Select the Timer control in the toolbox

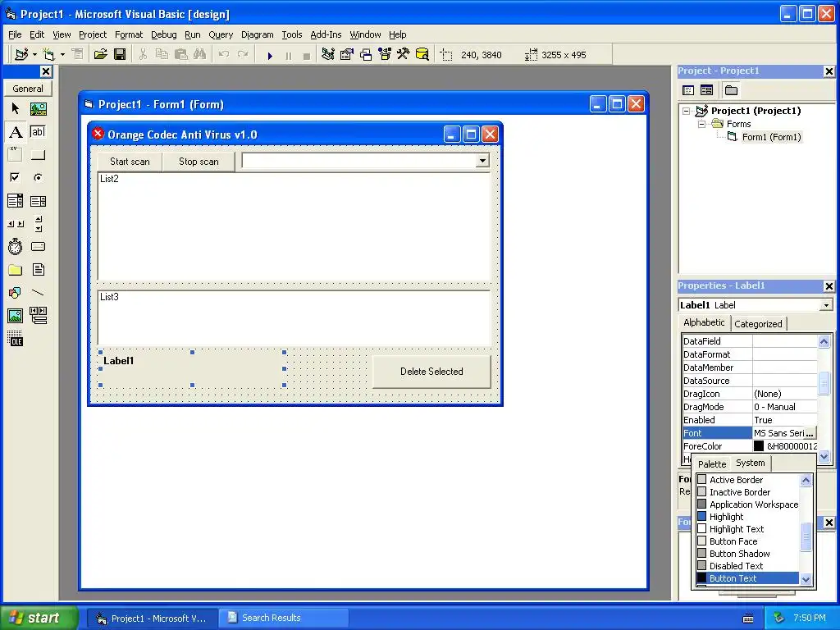(16, 247)
